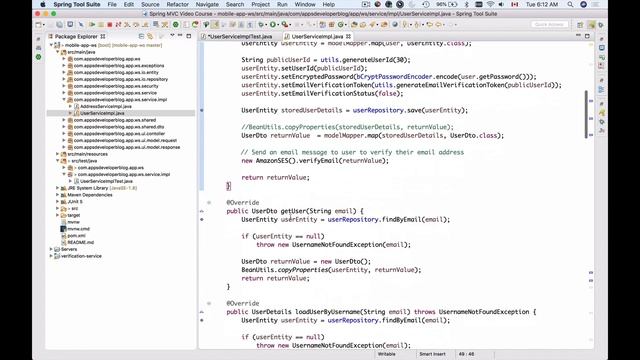Click the green New Java Class icon
Viewport: 640px width, 360px height.
[x=340, y=24]
